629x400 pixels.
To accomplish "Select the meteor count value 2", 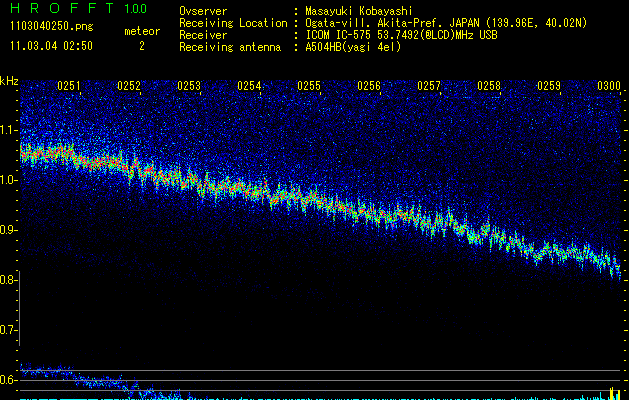I will pyautogui.click(x=141, y=46).
